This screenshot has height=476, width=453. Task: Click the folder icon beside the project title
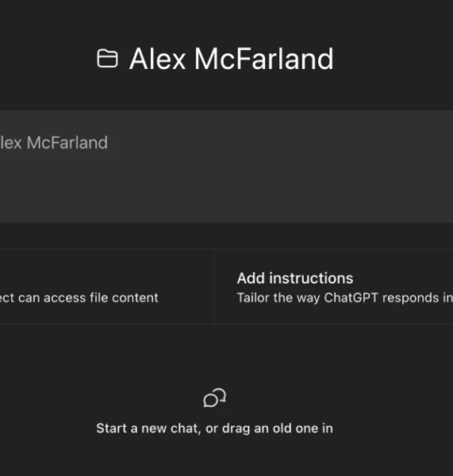coord(108,59)
